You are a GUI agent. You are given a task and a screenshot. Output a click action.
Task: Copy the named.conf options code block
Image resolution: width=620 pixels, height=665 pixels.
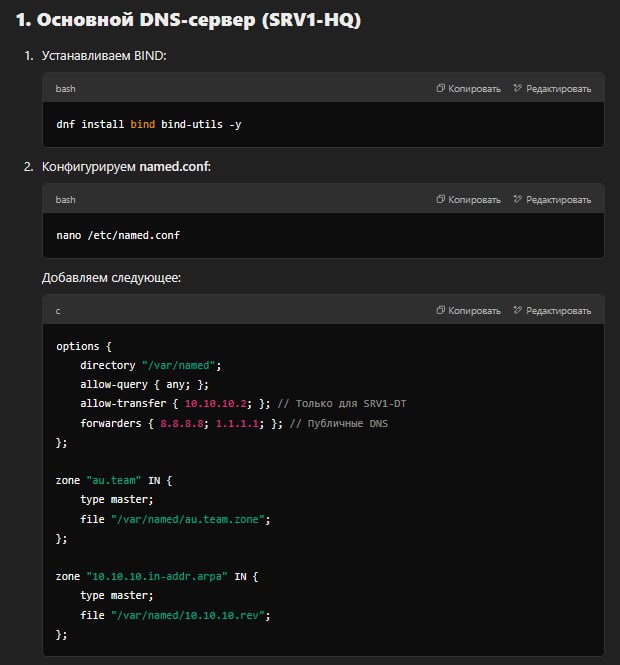(x=469, y=311)
